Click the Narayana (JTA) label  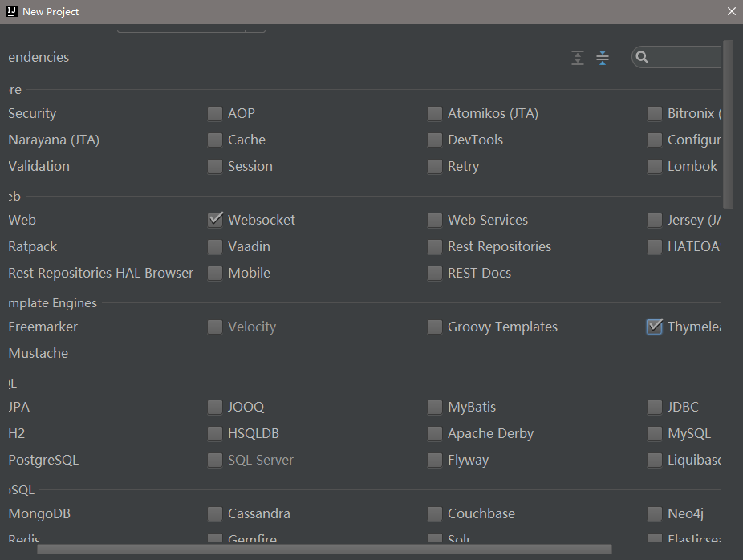(54, 140)
